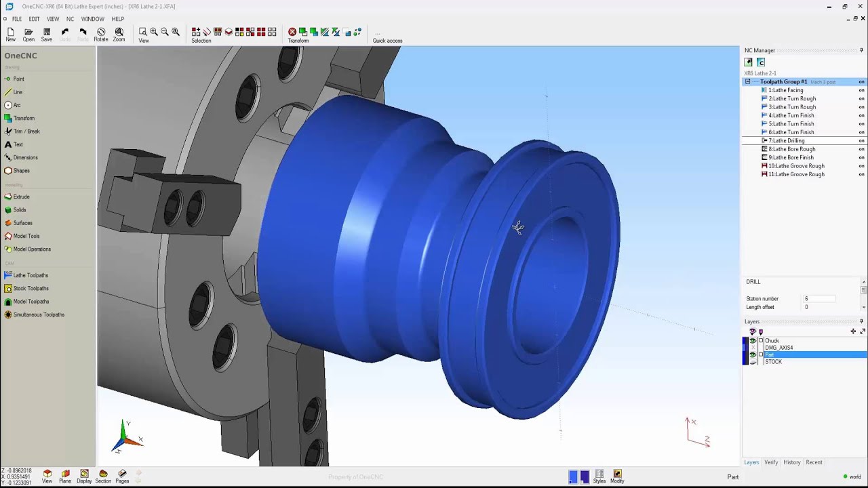Select the Text tool in the sidebar

pos(14,144)
